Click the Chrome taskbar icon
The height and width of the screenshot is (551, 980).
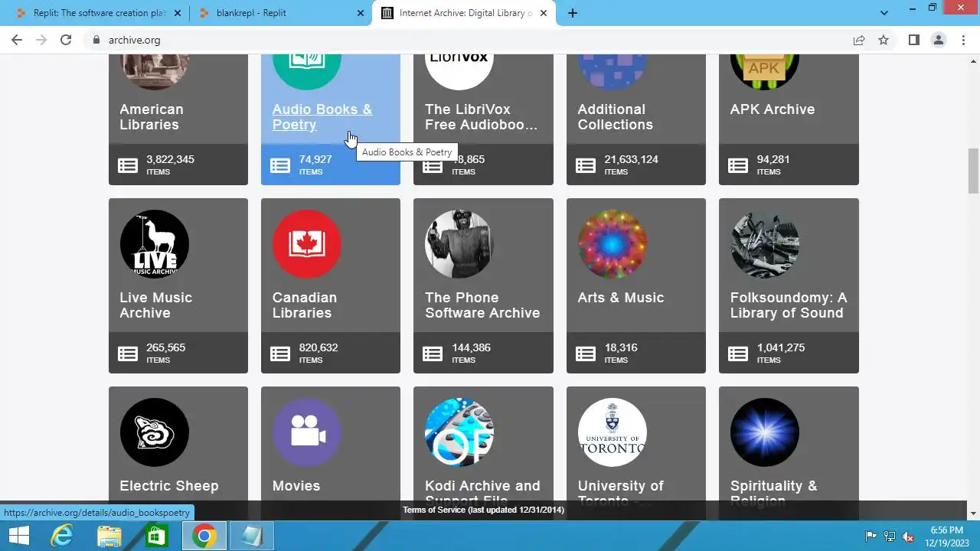[204, 536]
